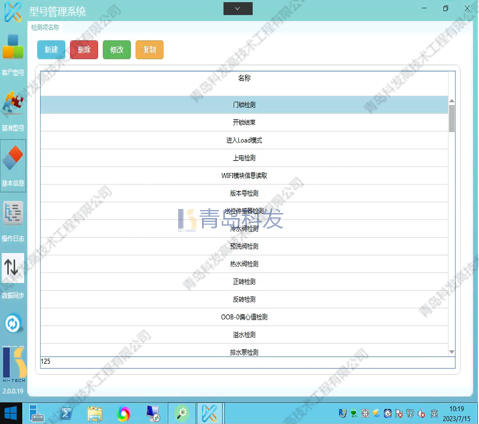Click the 基准型号 sidebar label
Screen dimensions: 479x424
click(13, 128)
